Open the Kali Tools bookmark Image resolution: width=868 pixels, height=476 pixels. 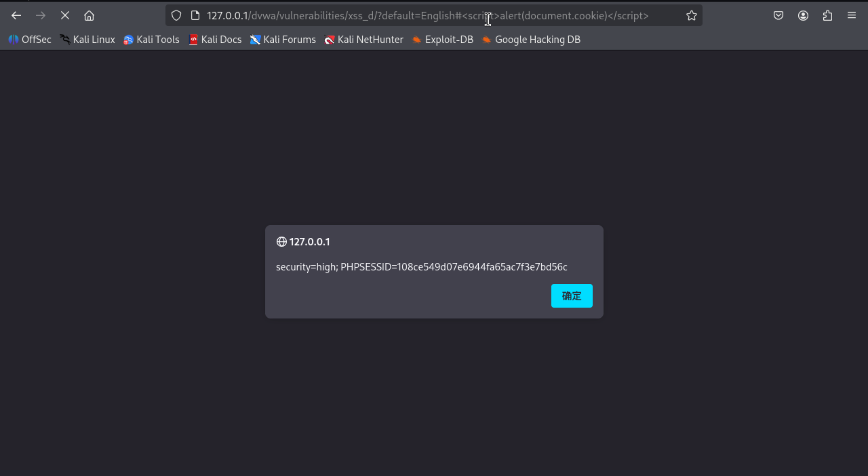pos(152,40)
